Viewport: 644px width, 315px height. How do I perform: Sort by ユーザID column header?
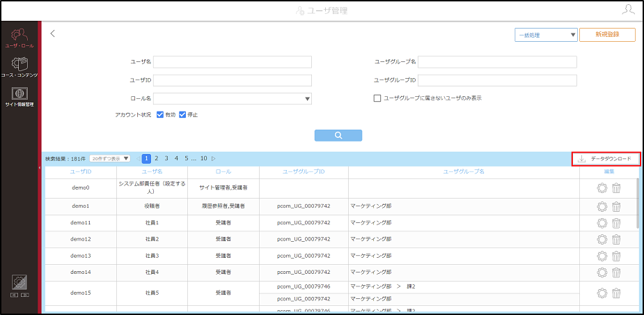(81, 171)
